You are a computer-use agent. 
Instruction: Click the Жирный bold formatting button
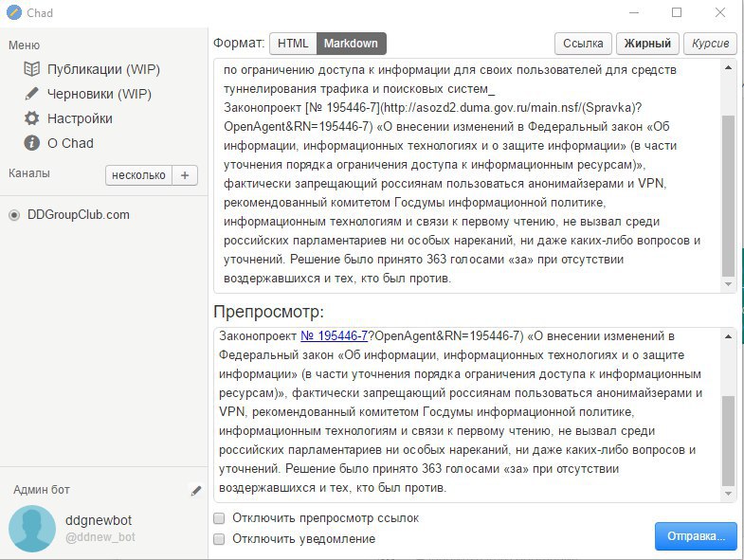point(648,44)
